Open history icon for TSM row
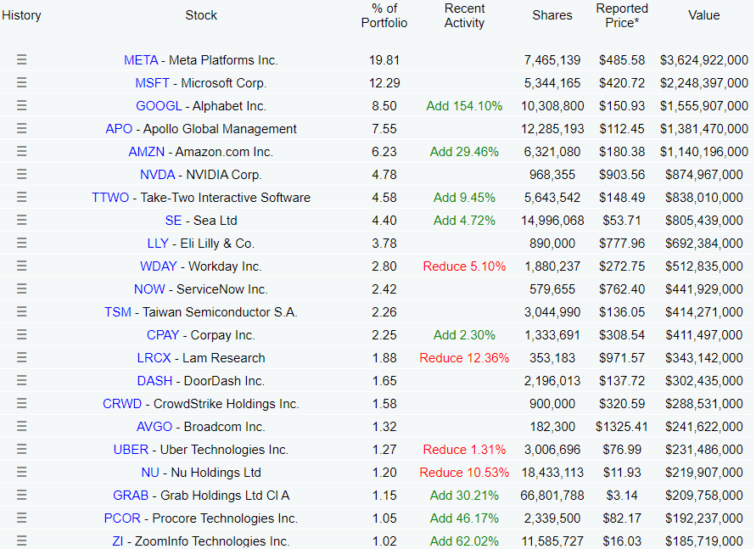The image size is (756, 549). pyautogui.click(x=22, y=311)
